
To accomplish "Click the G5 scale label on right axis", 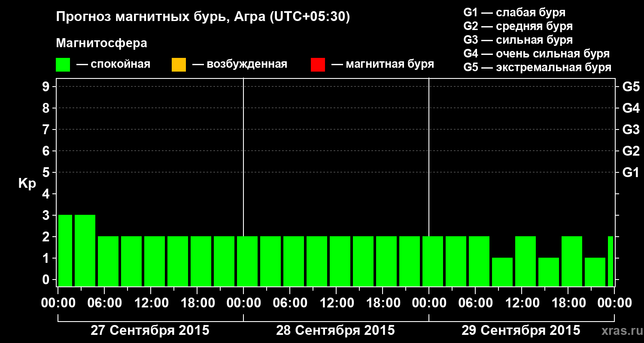I will point(631,87).
